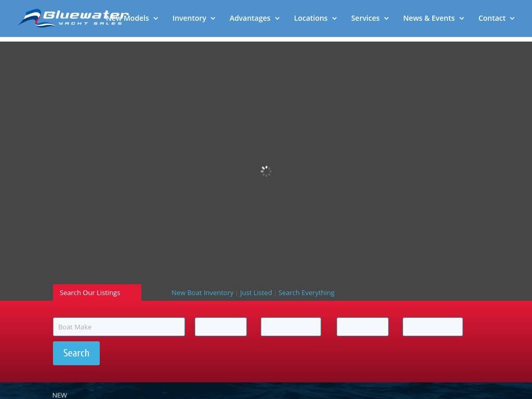Click the middle empty search field

290,327
